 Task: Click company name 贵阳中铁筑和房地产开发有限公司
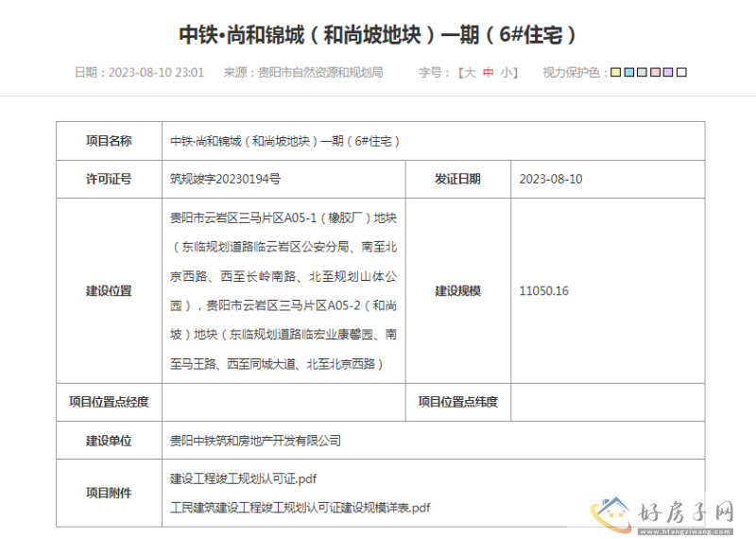pyautogui.click(x=255, y=441)
